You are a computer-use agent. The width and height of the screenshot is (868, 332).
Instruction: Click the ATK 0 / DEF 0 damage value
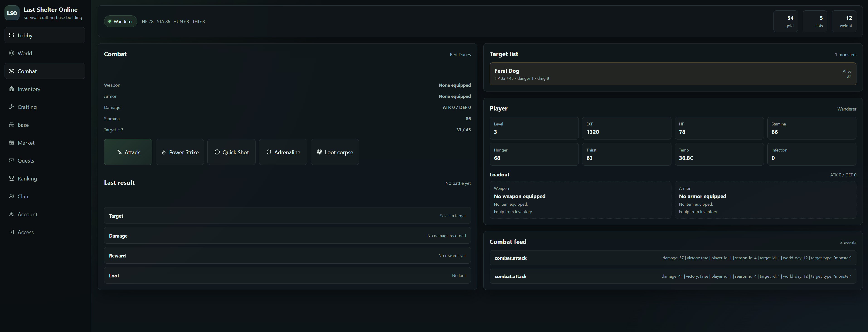[x=457, y=107]
